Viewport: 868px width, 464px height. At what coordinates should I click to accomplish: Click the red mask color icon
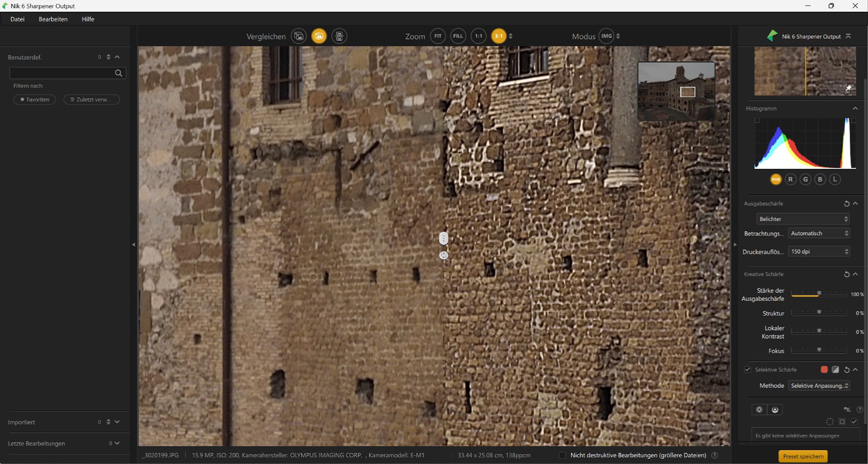(x=824, y=370)
